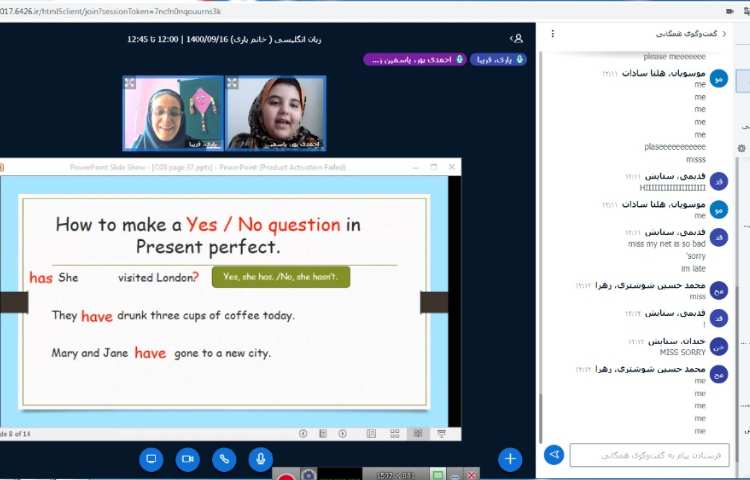The height and width of the screenshot is (480, 750).
Task: Click the send message arrow button
Action: click(x=554, y=455)
